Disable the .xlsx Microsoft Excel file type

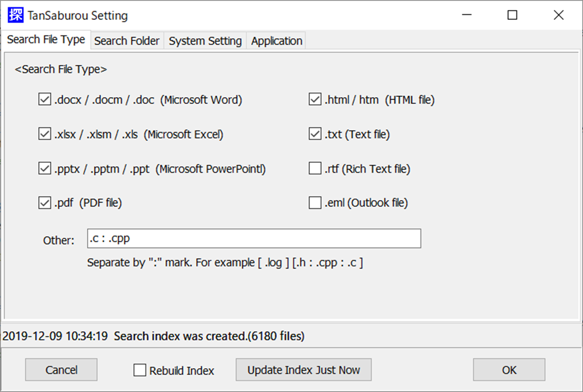coord(44,133)
